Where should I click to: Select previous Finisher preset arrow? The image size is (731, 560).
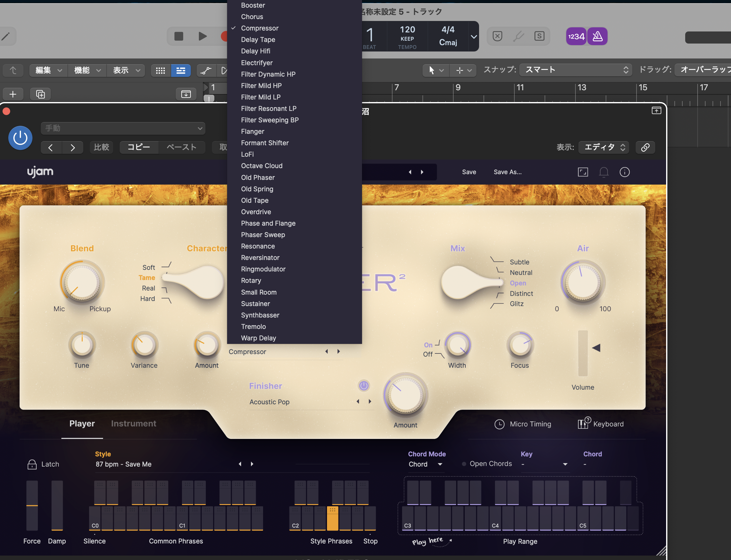[358, 402]
